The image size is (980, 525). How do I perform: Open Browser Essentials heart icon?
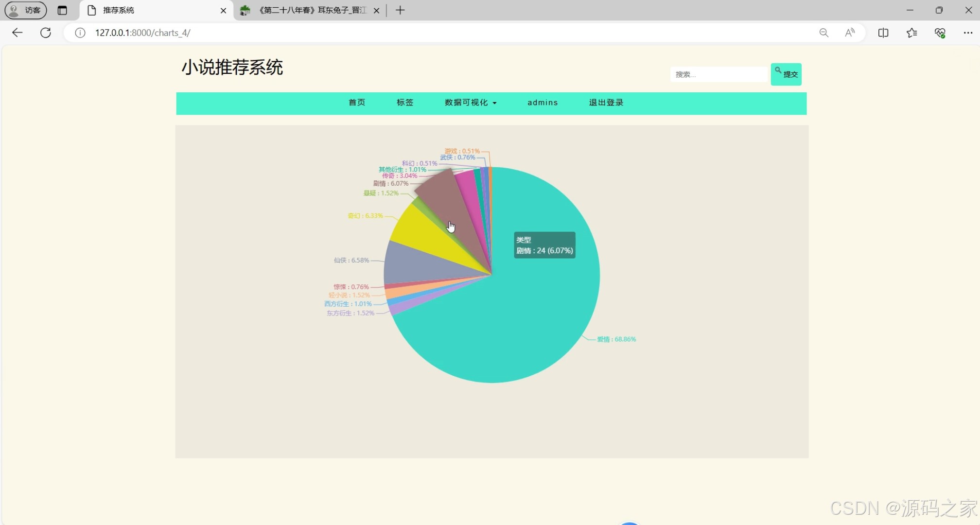[940, 33]
